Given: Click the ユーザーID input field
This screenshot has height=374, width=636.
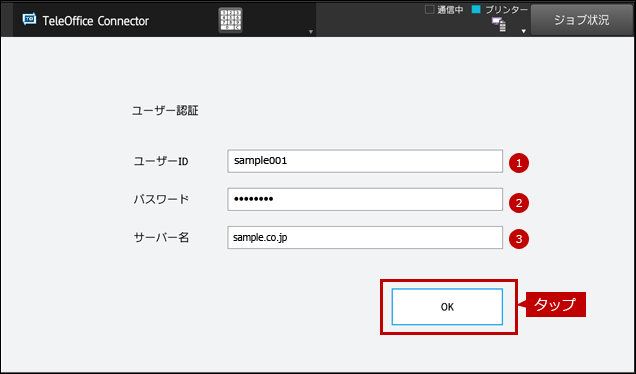Looking at the screenshot, I should tap(365, 161).
